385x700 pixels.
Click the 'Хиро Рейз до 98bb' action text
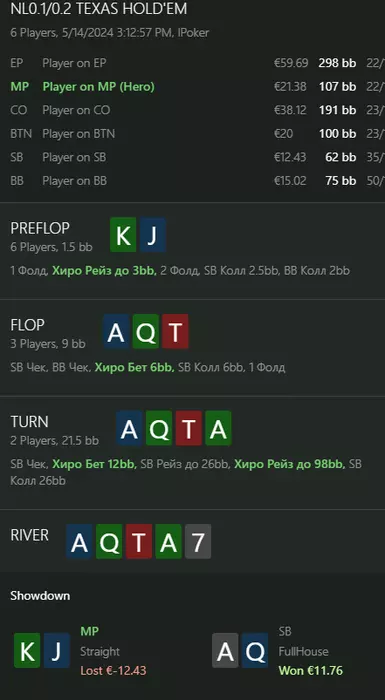click(x=289, y=464)
